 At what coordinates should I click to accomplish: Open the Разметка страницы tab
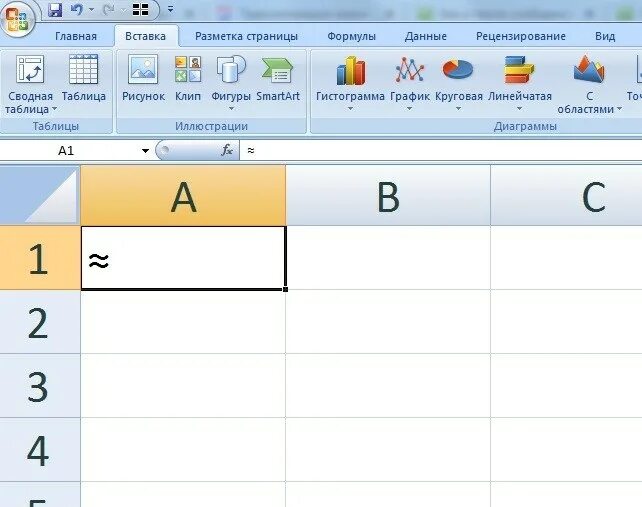pos(246,36)
